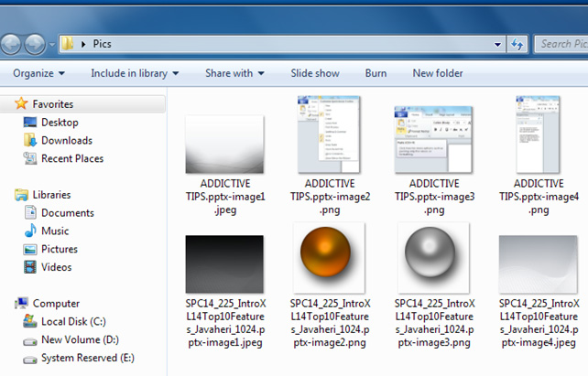Viewport: 588px width, 376px height.
Task: Click the Computer icon
Action: 21,303
